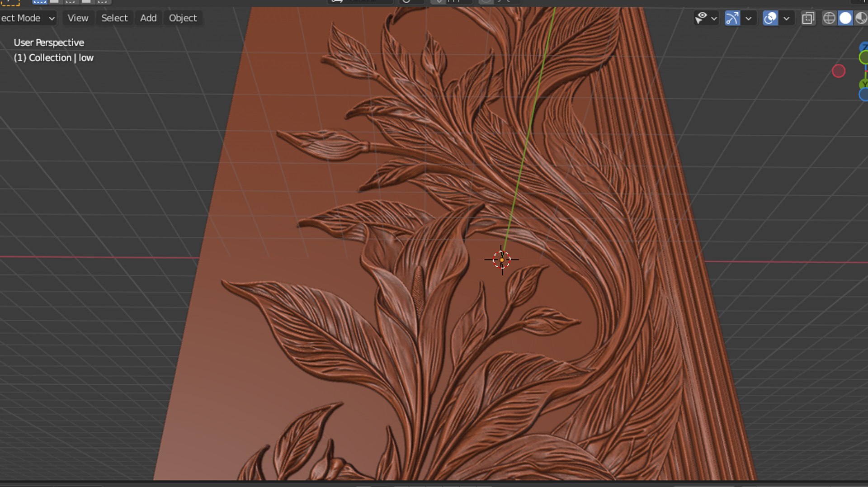Switch to Material Preview shading
The width and height of the screenshot is (868, 487).
coord(861,18)
